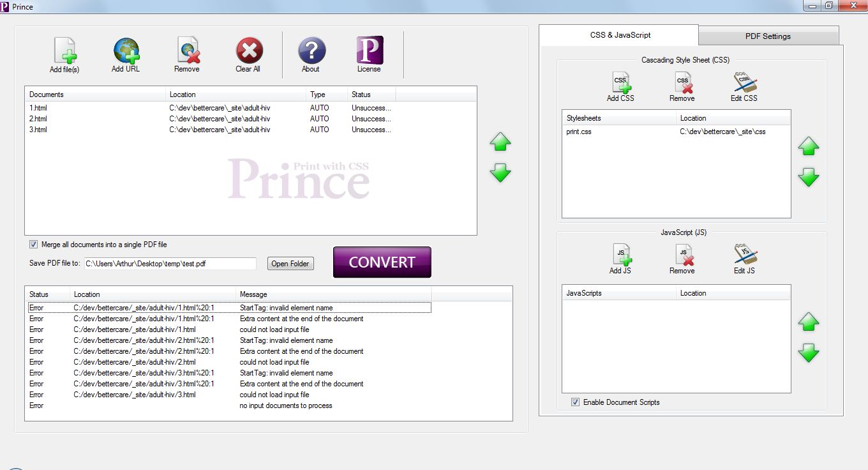Disable the Enable Document Scripts checkbox
The height and width of the screenshot is (470, 868).
pos(576,402)
